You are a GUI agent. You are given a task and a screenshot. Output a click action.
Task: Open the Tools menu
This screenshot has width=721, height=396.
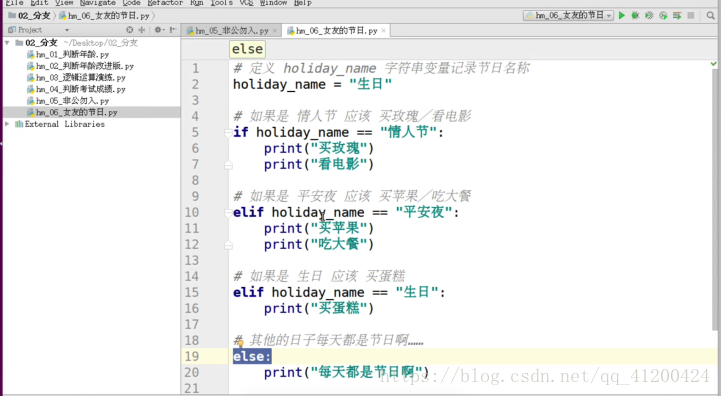click(221, 3)
